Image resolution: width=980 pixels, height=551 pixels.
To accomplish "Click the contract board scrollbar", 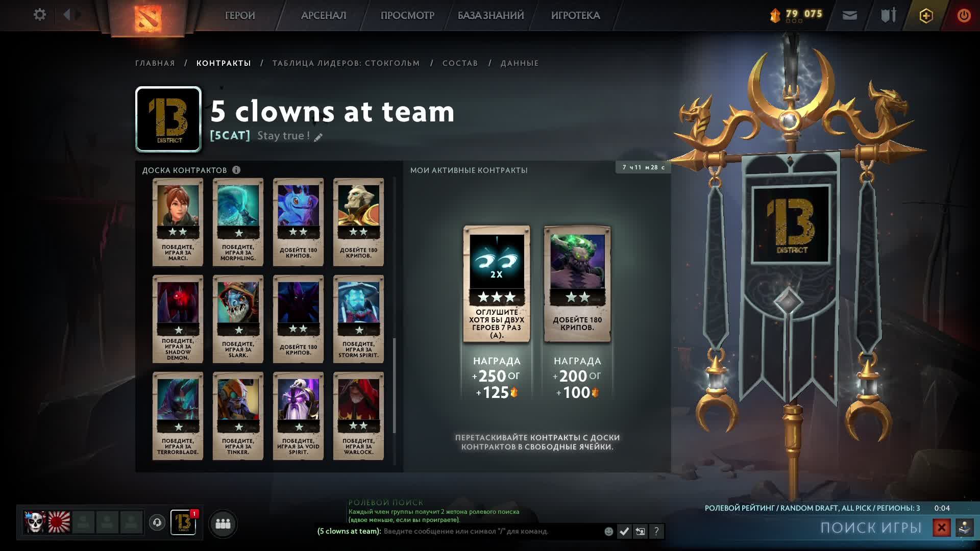I will [395, 385].
